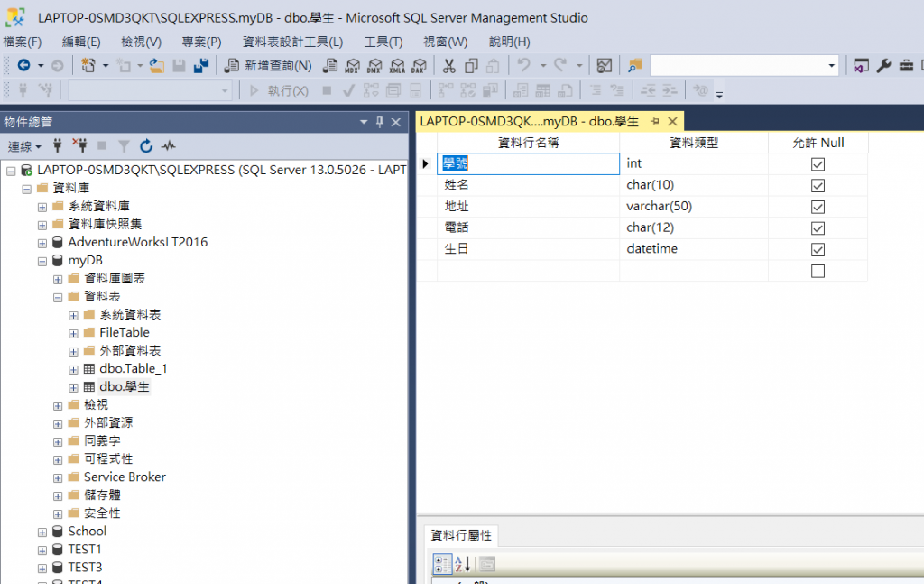Open the 連線 dropdown in Object Explorer
This screenshot has height=584, width=924.
click(24, 146)
